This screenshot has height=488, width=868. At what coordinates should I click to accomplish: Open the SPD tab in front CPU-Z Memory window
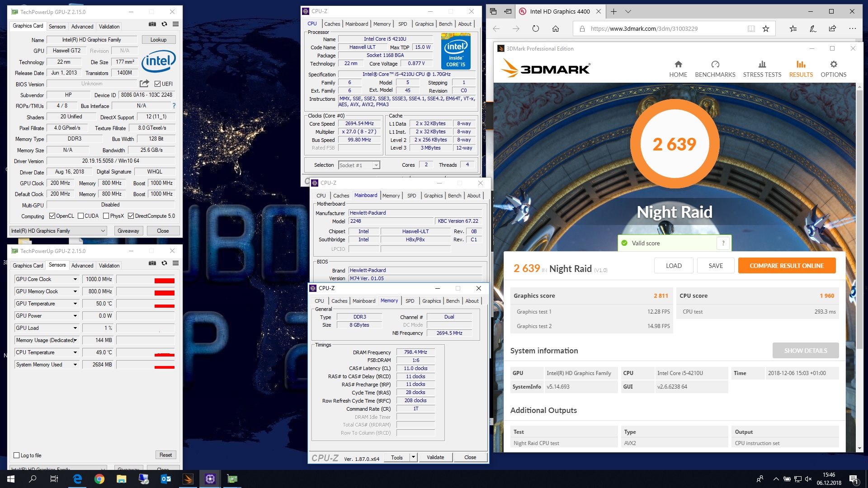tap(410, 301)
